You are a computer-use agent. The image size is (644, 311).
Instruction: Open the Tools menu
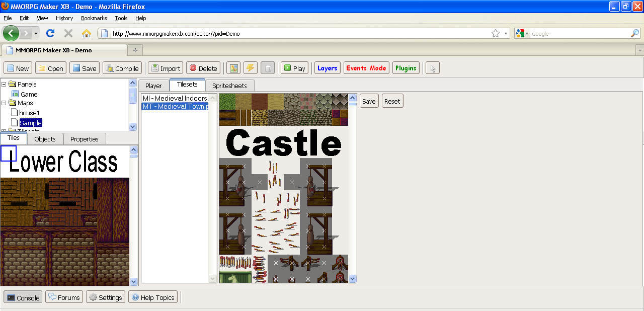click(x=121, y=18)
